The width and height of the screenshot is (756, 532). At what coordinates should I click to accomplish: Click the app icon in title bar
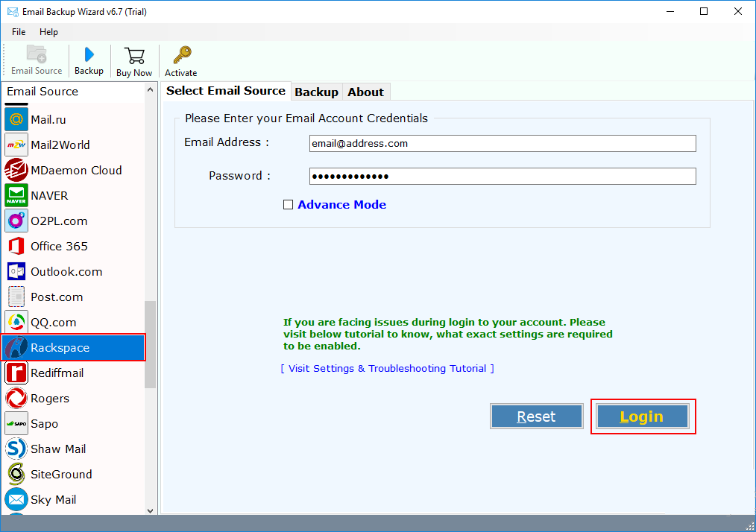13,12
